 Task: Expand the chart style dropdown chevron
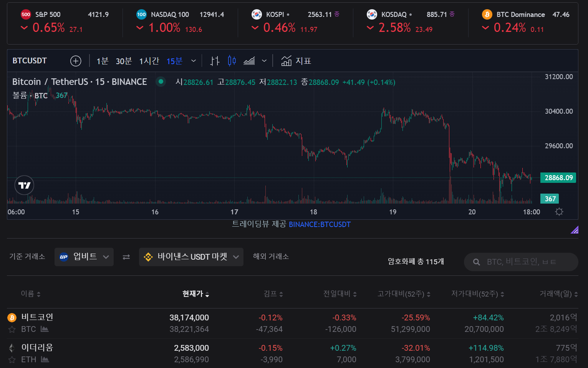click(264, 61)
